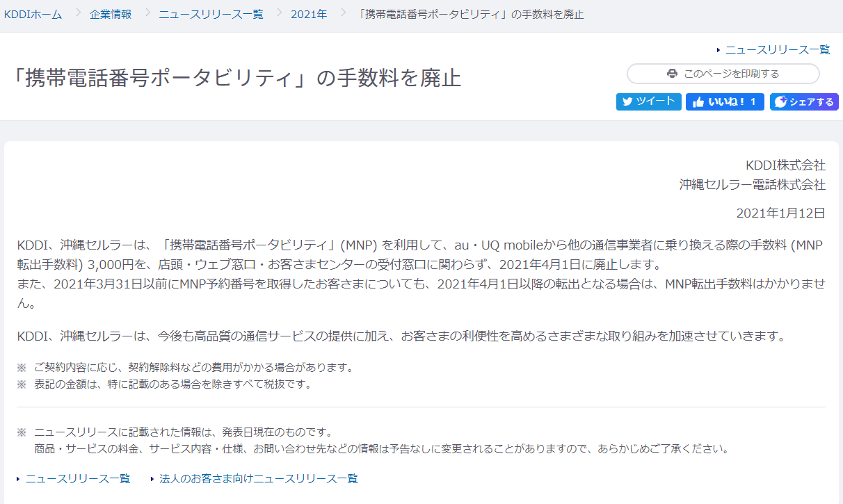Image resolution: width=843 pixels, height=504 pixels.
Task: Open 企業情報 from the breadcrumb
Action: [111, 15]
